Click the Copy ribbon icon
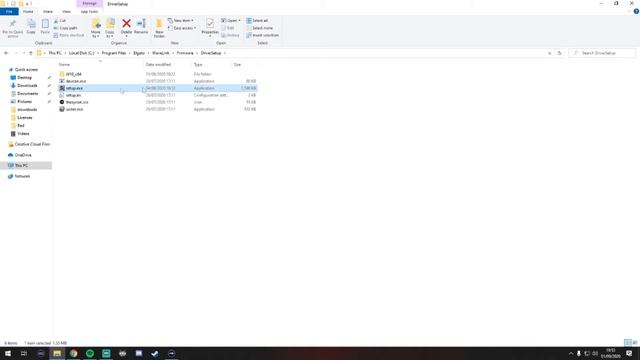Screen dimensions: 640x360 point(31,27)
